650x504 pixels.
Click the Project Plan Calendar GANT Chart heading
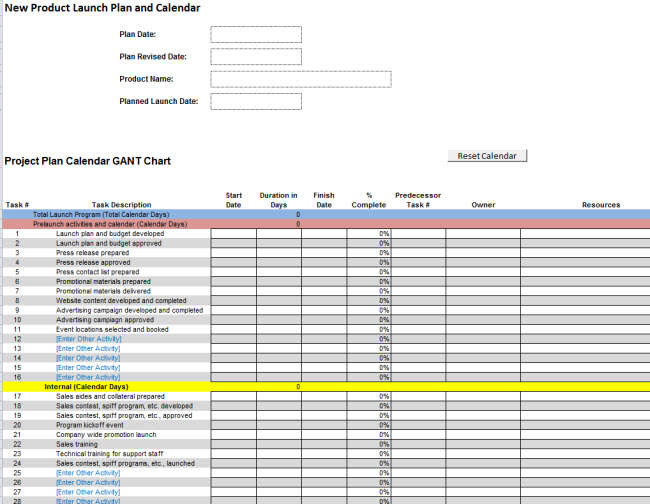pos(87,161)
